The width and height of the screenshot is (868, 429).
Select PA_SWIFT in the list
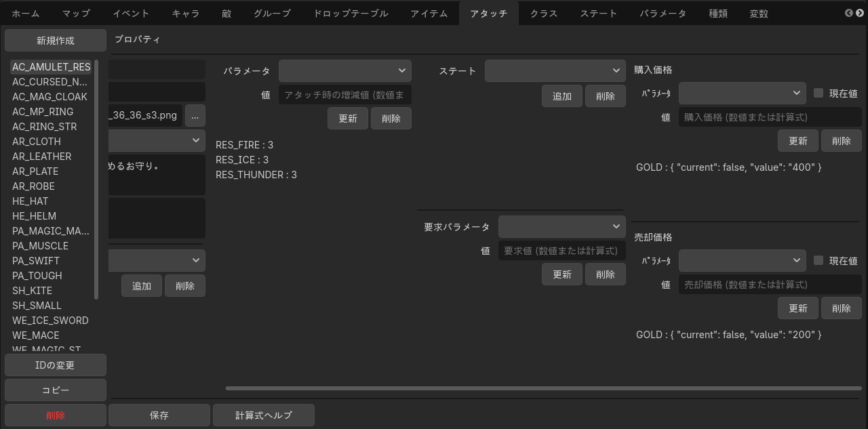point(52,261)
